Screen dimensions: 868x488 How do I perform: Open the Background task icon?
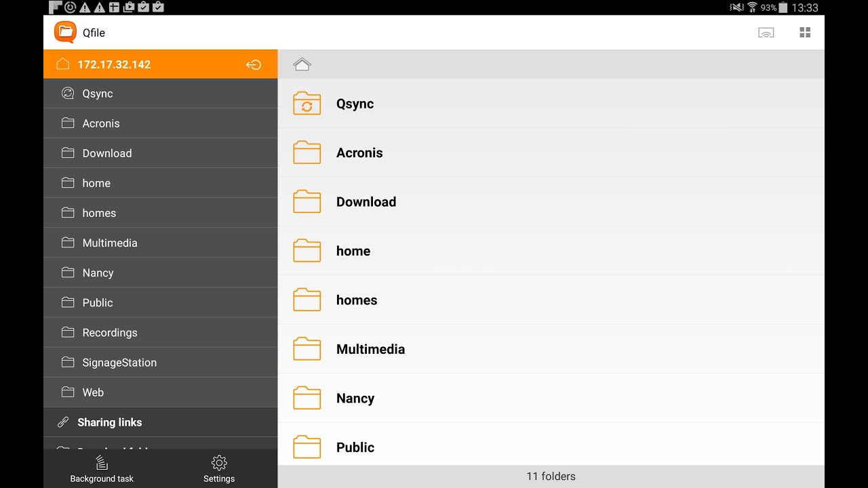click(x=102, y=463)
